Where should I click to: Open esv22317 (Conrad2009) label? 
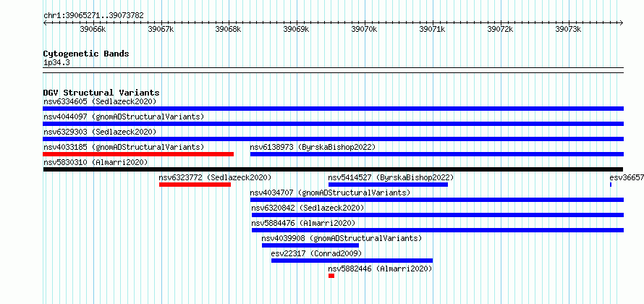(316, 253)
